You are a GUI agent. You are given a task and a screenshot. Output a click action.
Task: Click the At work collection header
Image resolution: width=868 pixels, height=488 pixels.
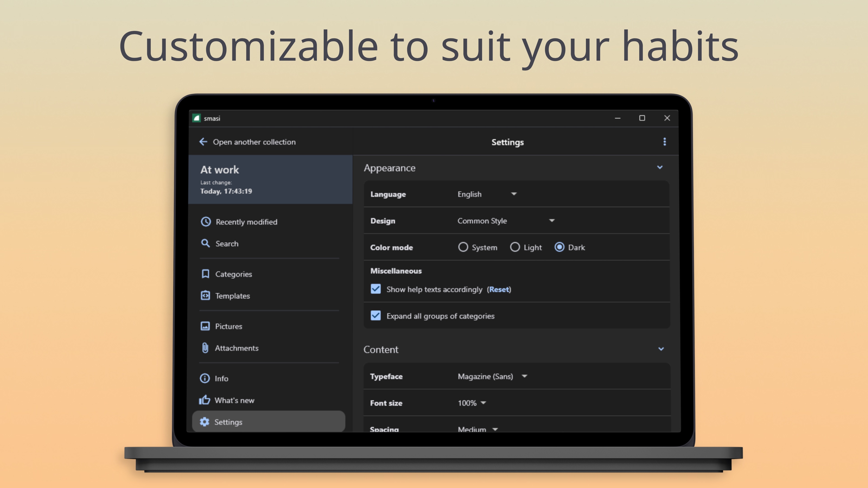[x=271, y=179]
